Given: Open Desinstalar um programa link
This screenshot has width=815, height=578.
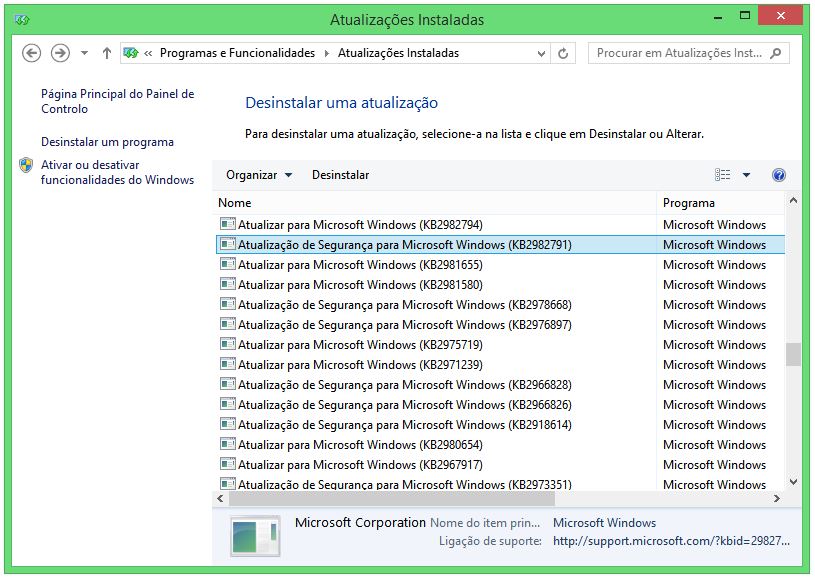Looking at the screenshot, I should click(x=107, y=142).
